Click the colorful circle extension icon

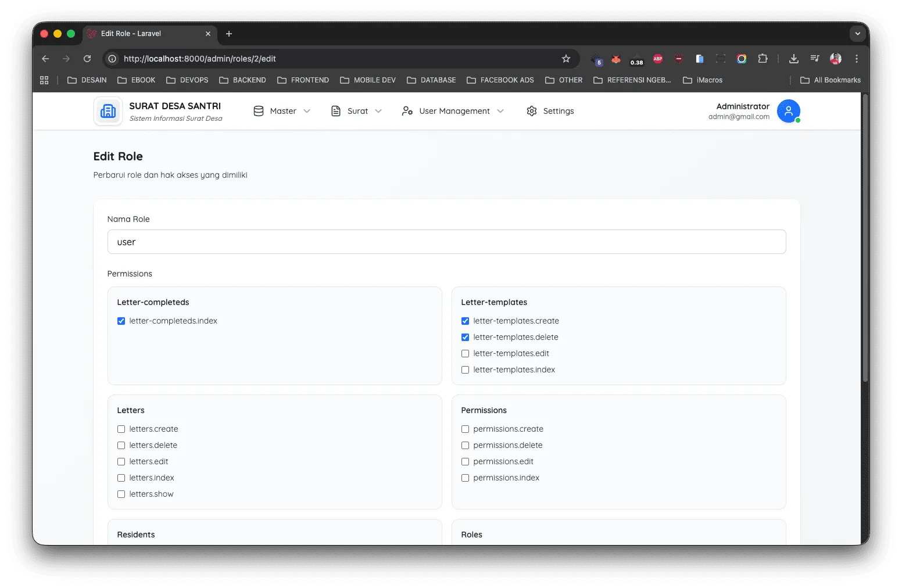pos(742,59)
